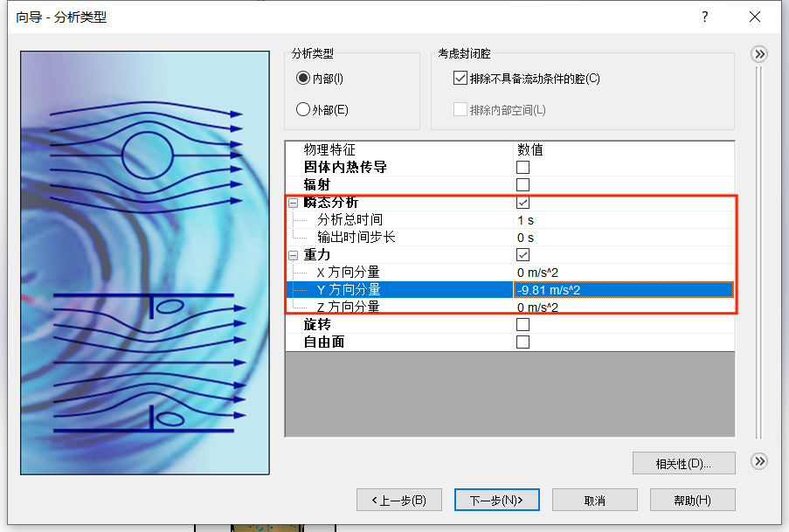Enable the 固体内热传导 physical feature
This screenshot has height=532, width=789.
pos(523,167)
